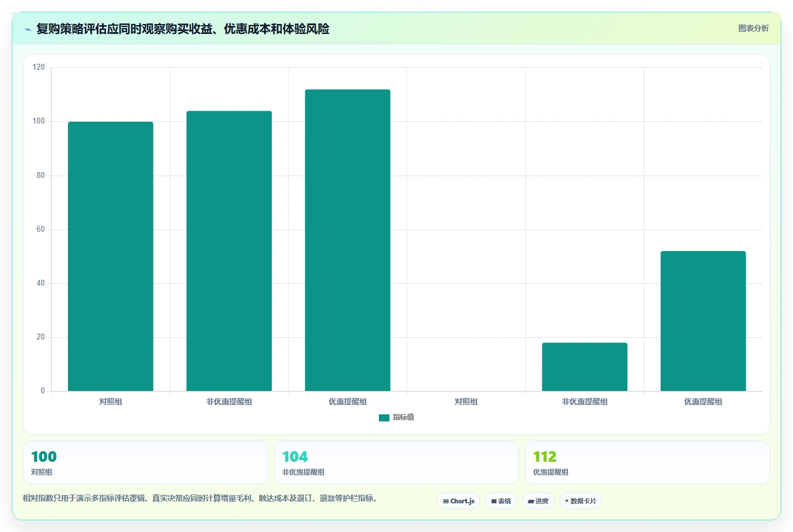Click the short 非优惠提醒组 bar near 18

pyautogui.click(x=585, y=367)
